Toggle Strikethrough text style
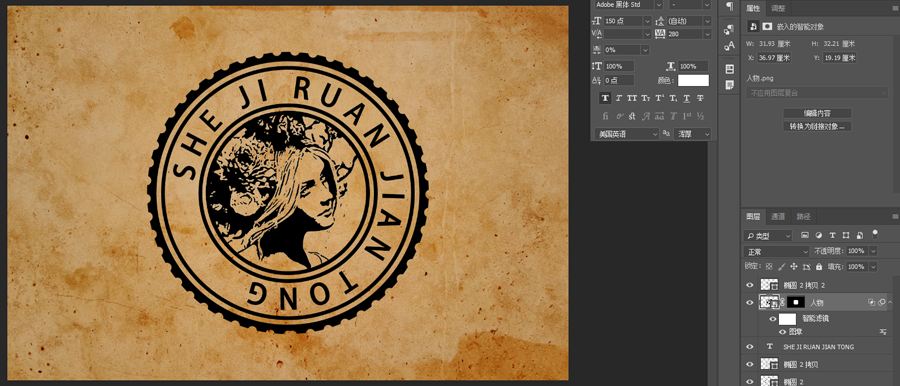Viewport: 900px width, 386px height. click(x=700, y=98)
